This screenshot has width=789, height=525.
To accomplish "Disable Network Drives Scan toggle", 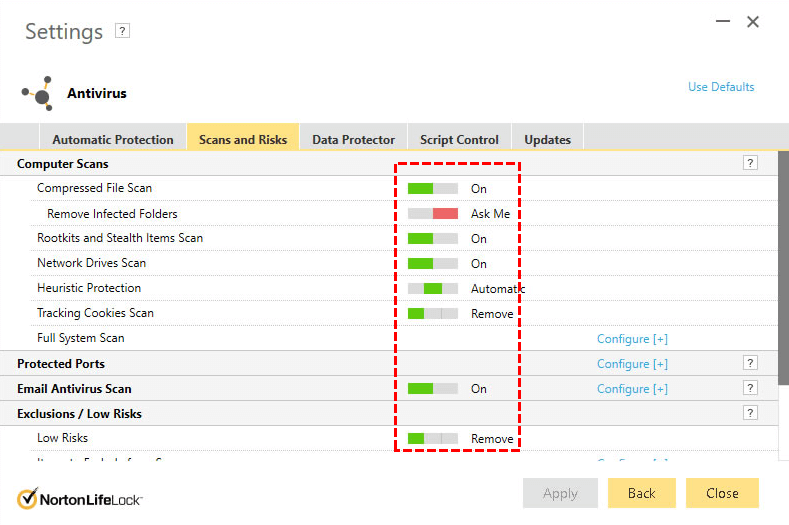I will pyautogui.click(x=432, y=263).
